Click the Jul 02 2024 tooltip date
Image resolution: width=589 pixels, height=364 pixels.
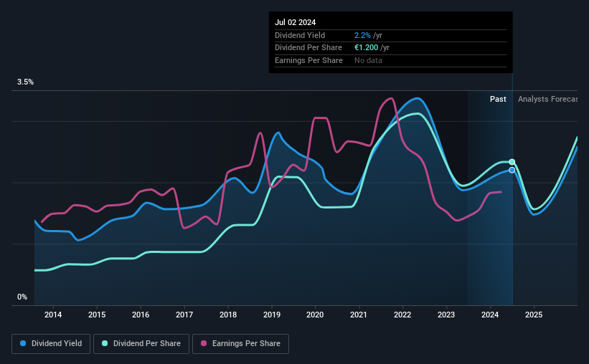296,22
